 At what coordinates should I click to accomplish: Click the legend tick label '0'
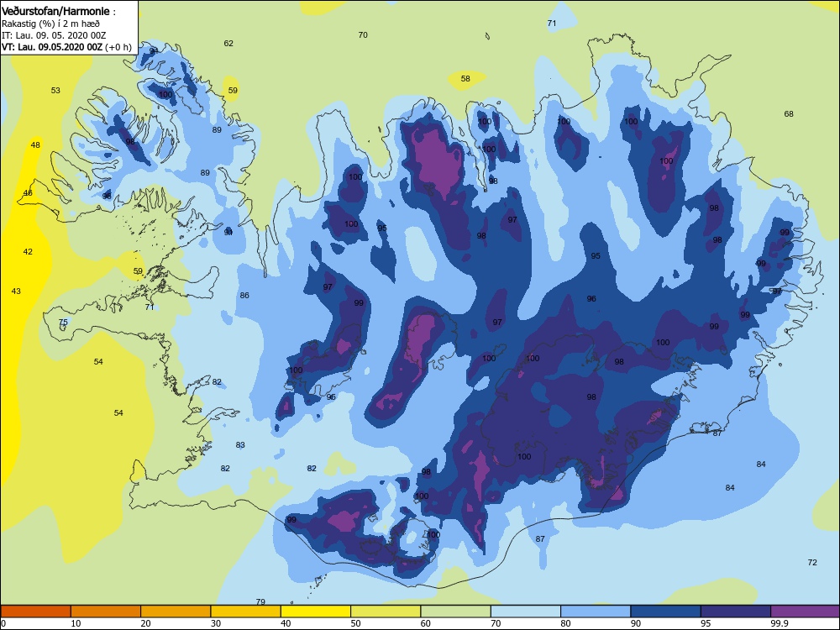pos(3,623)
